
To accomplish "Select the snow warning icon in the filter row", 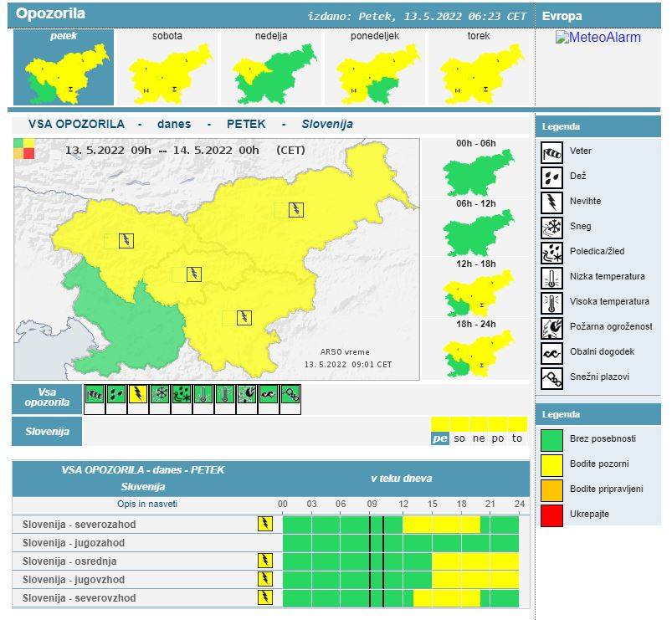I will pos(160,395).
